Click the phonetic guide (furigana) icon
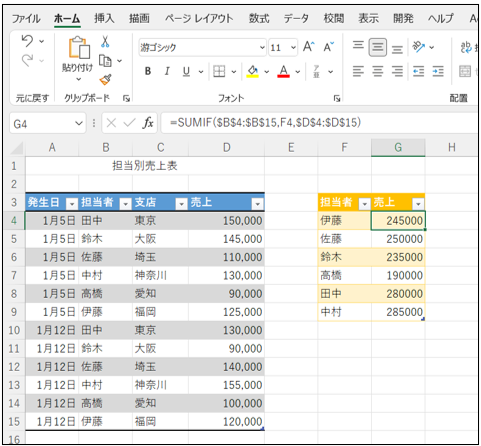481x446 pixels. tap(316, 71)
